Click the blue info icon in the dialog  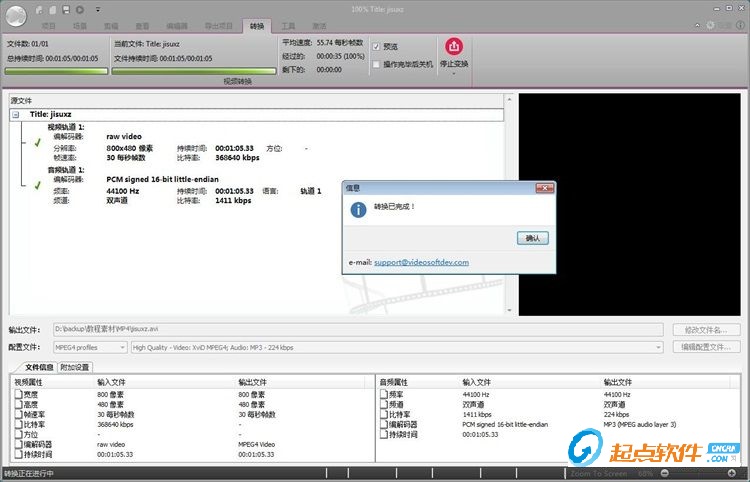358,209
